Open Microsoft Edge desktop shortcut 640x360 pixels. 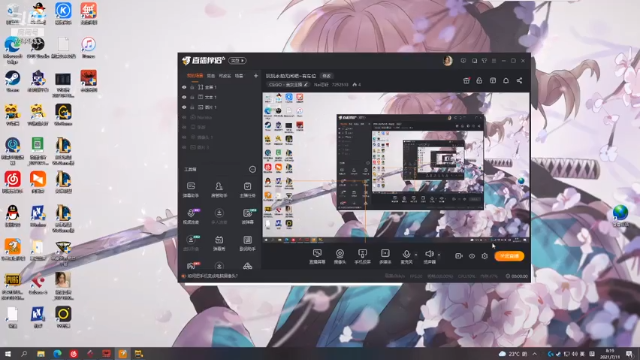coord(13,50)
